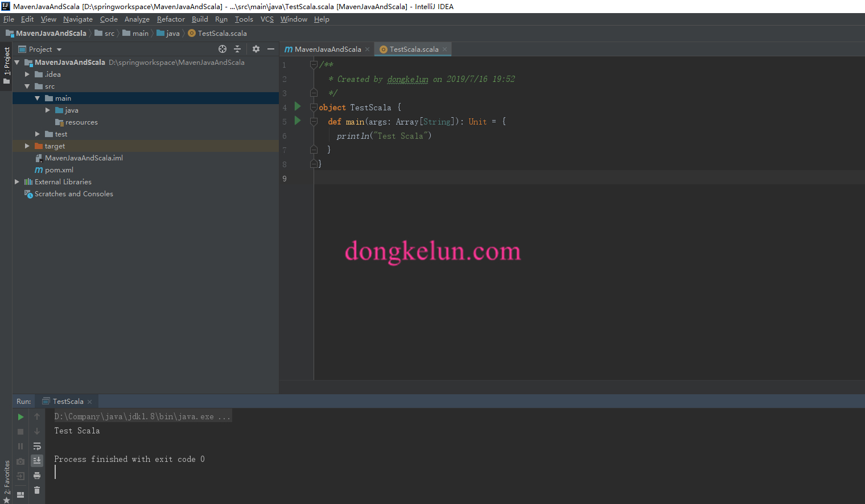Screen dimensions: 865x504
Task: Collapse the src folder
Action: [27, 86]
